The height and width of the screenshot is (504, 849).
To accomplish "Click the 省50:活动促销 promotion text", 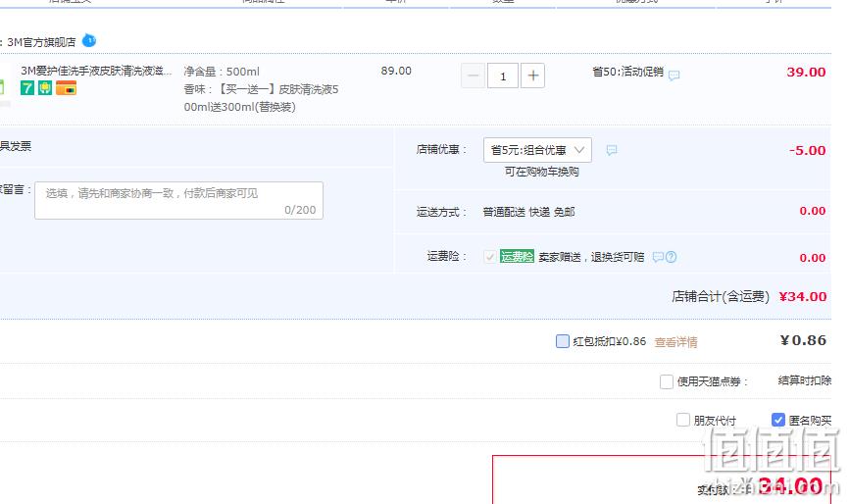I will (x=628, y=72).
